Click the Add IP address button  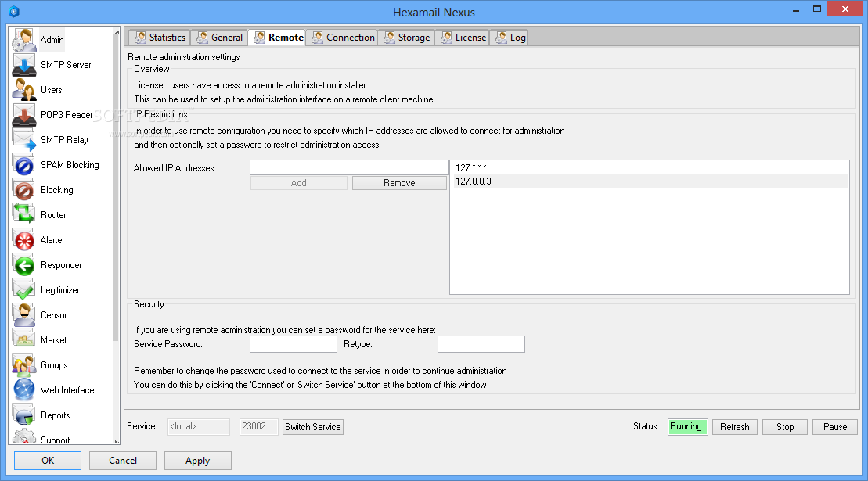click(x=298, y=183)
